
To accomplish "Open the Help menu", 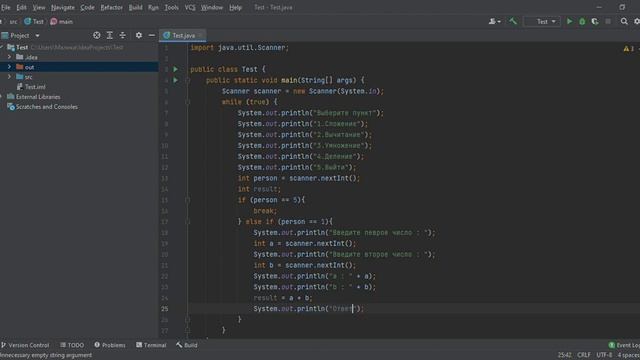I will 235,7.
